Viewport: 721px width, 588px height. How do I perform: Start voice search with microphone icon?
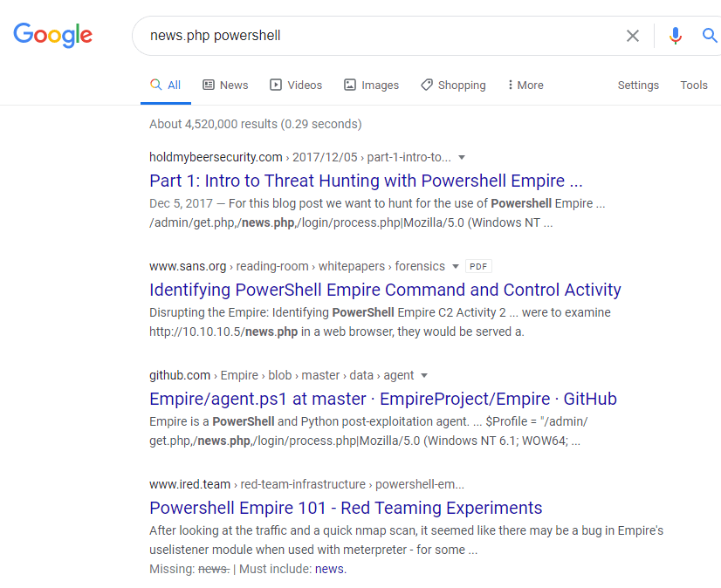pos(675,36)
